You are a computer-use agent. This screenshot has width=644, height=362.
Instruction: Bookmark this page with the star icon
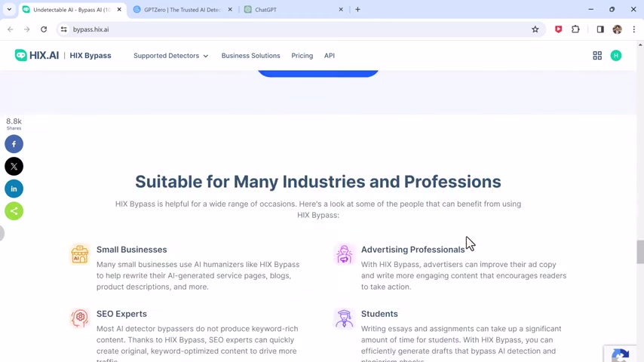tap(535, 29)
